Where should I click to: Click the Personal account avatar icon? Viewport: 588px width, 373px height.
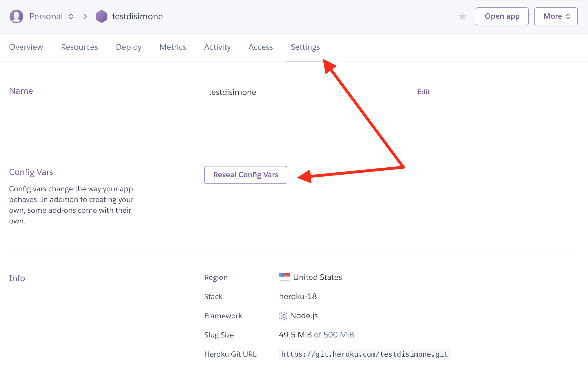(x=16, y=16)
